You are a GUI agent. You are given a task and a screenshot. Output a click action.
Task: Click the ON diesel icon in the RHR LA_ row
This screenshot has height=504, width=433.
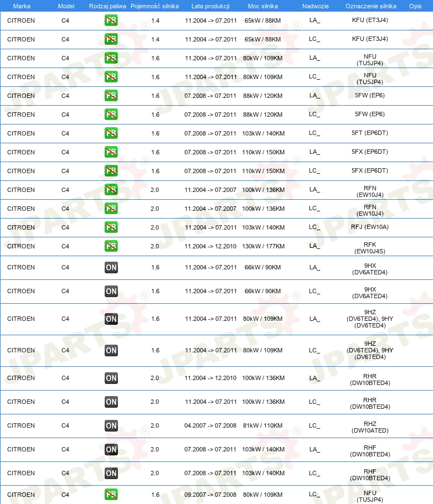coord(111,378)
